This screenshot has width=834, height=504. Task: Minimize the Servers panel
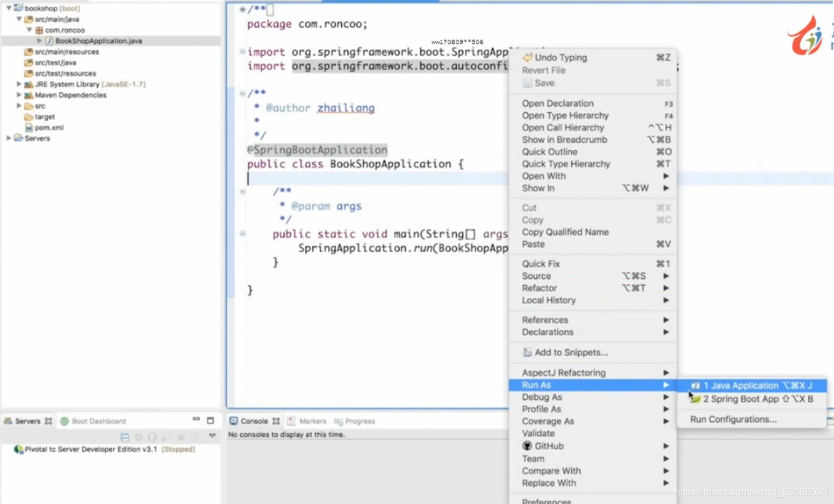[196, 419]
